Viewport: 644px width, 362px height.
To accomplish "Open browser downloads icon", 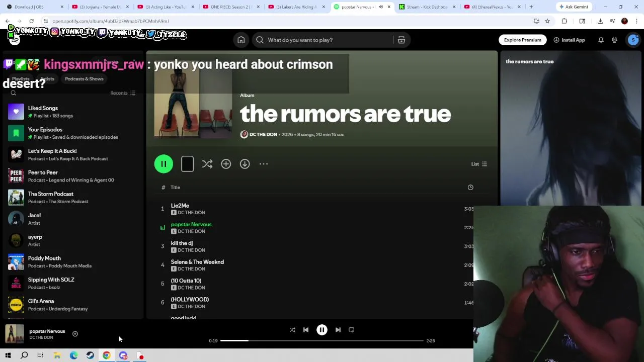I will click(x=600, y=21).
